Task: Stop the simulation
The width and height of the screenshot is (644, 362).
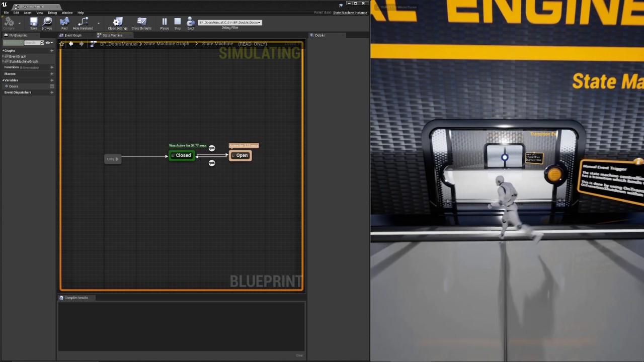Action: tap(177, 23)
